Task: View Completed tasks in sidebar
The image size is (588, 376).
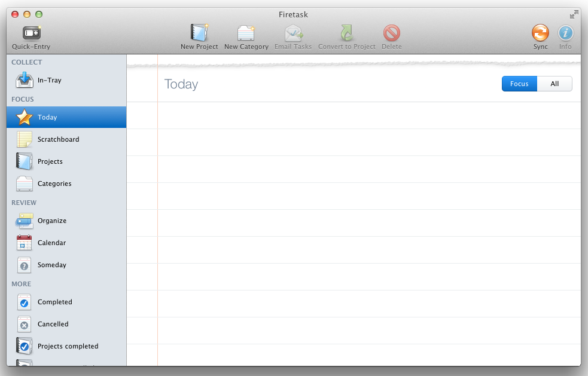Action: pyautogui.click(x=54, y=302)
